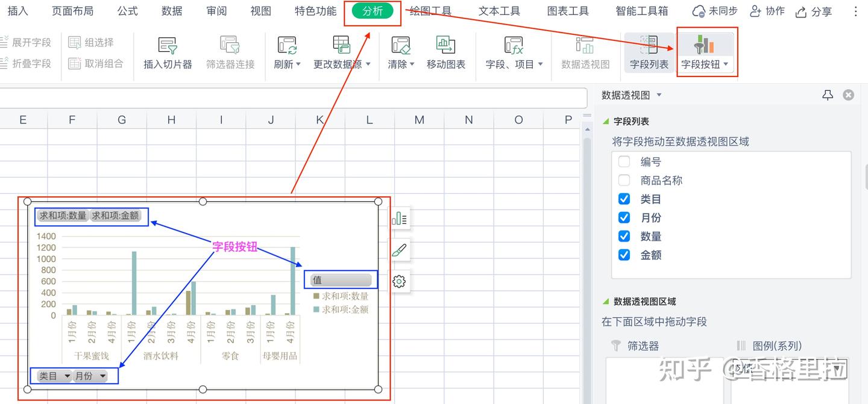868x404 pixels.
Task: Open the Chart Tools (图表工具) tab
Action: 568,11
